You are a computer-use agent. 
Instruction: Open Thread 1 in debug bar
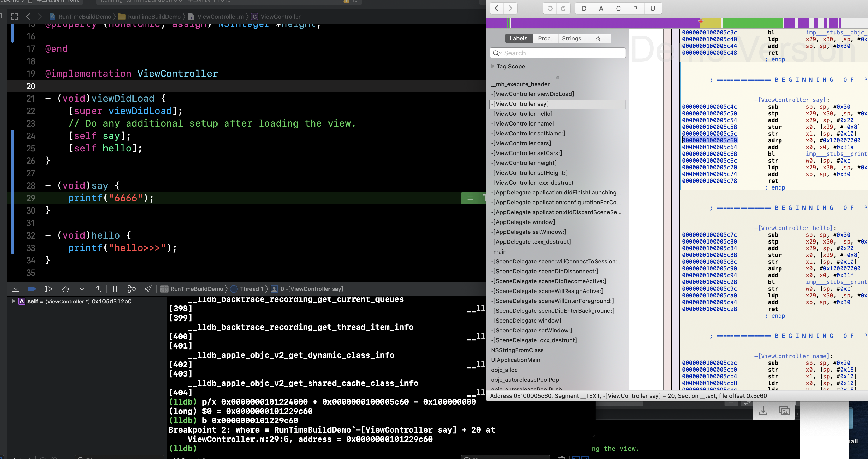coord(247,289)
